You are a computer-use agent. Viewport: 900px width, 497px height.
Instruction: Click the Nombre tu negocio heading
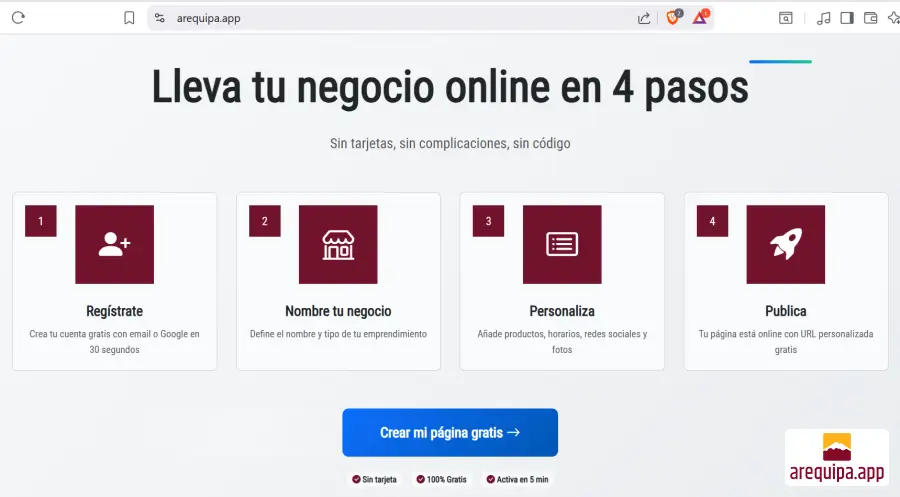[338, 311]
